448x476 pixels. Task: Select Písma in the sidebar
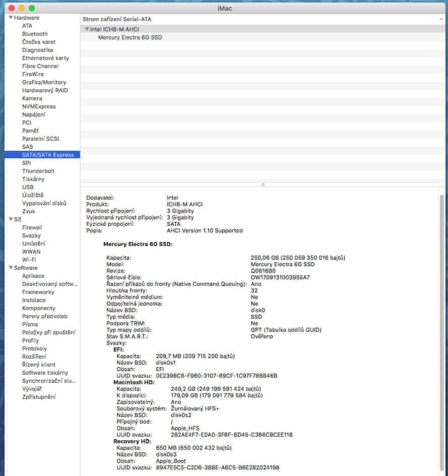pos(30,324)
